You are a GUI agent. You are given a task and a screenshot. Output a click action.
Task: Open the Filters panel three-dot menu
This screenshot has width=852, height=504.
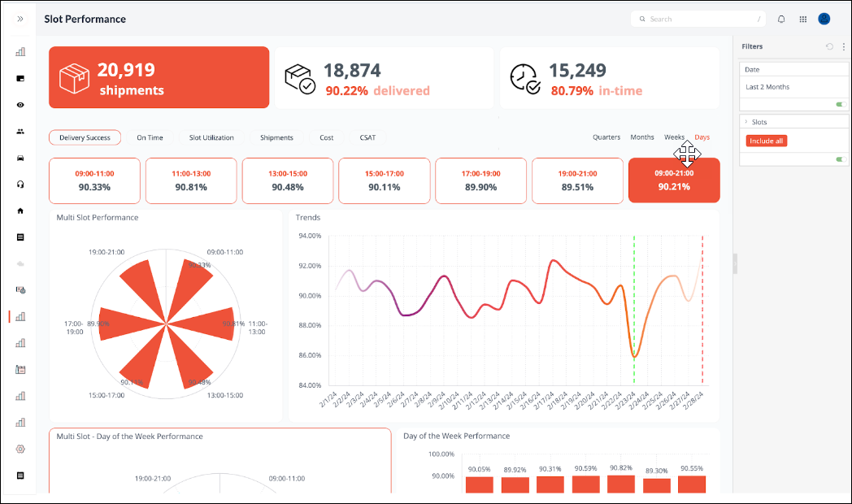click(x=843, y=46)
